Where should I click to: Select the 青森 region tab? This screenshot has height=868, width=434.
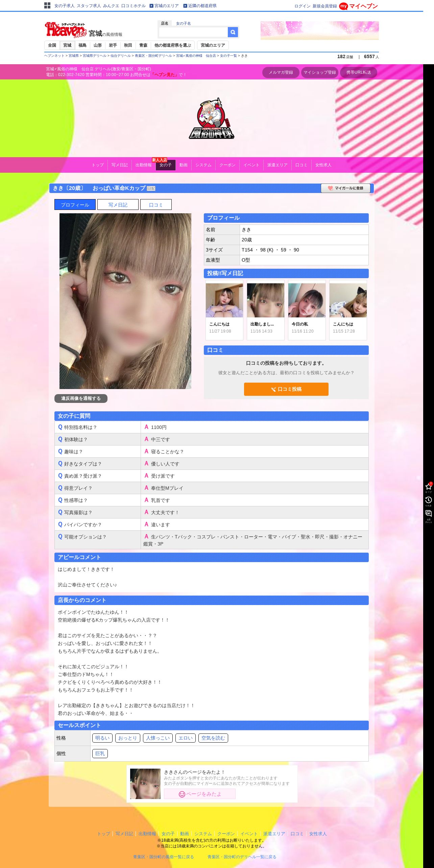143,45
